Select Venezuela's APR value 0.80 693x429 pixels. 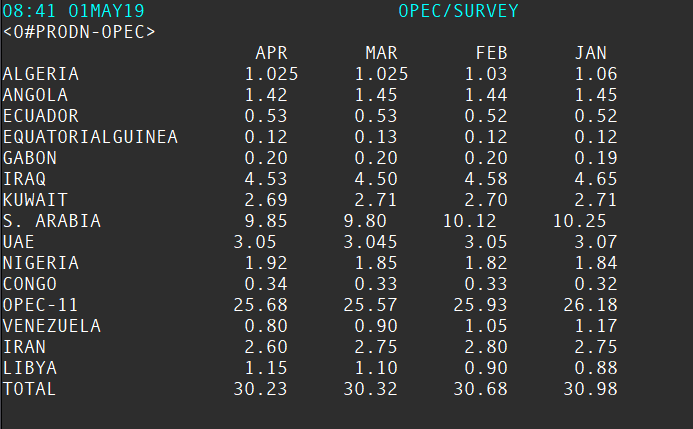coord(266,326)
